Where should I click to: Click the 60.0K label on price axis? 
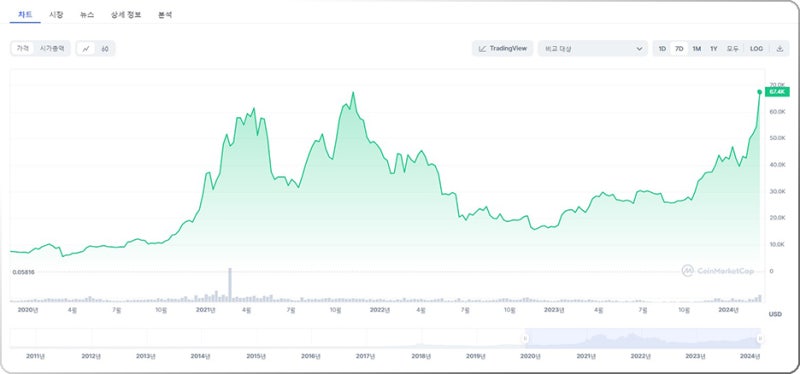click(778, 111)
